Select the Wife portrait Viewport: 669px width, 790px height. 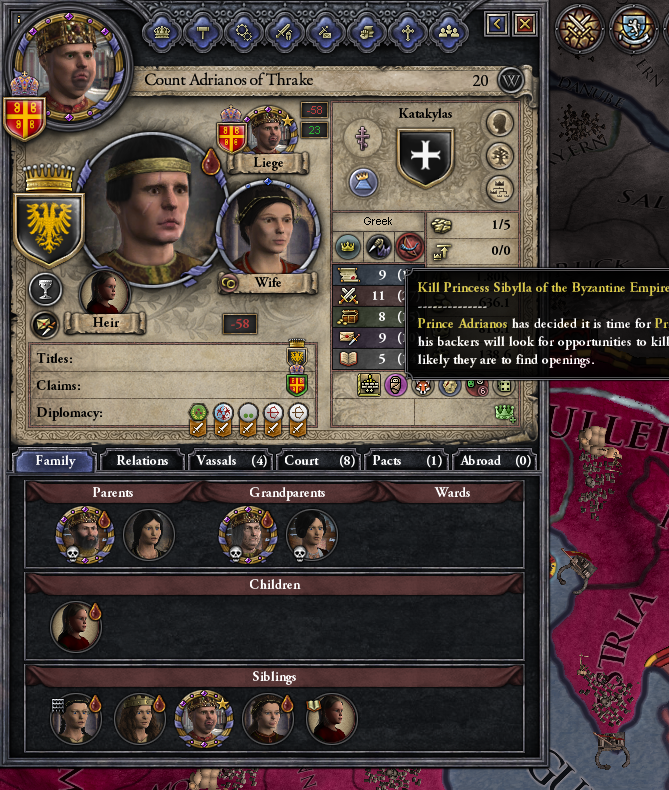pos(268,231)
